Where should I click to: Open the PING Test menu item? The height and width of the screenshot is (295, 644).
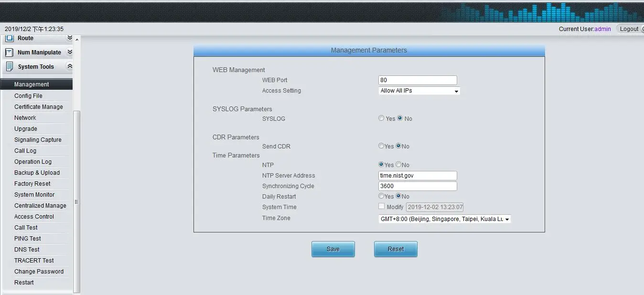click(x=28, y=239)
